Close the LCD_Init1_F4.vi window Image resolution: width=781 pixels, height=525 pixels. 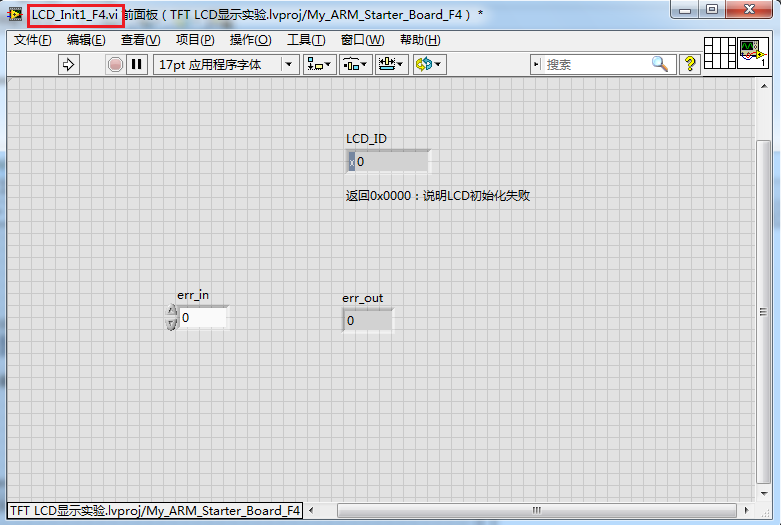point(749,9)
